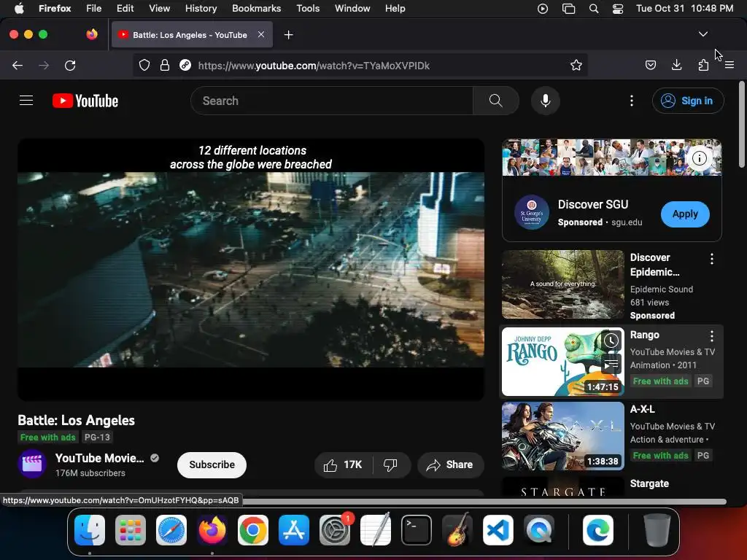Open System Settings from Dock
This screenshot has width=747, height=560.
point(335,530)
